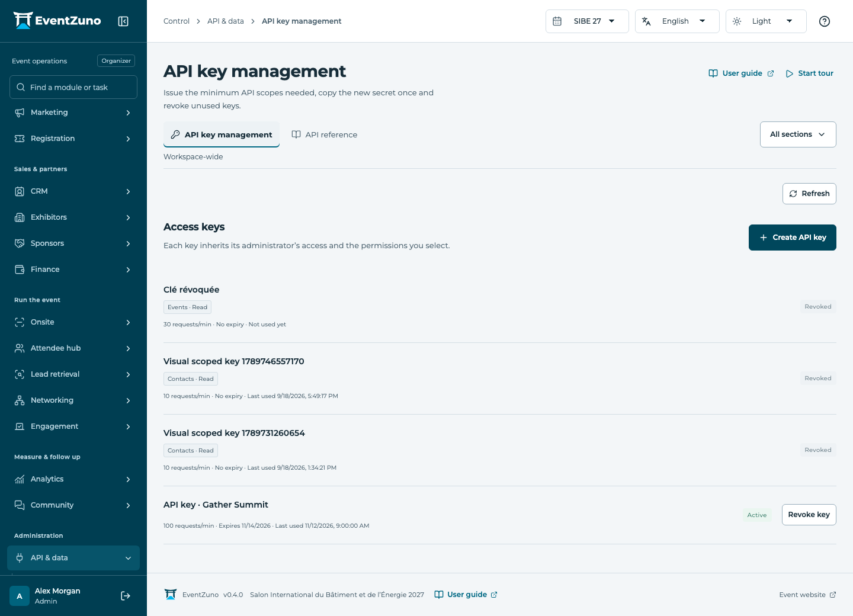Open the help question-mark icon

[825, 21]
